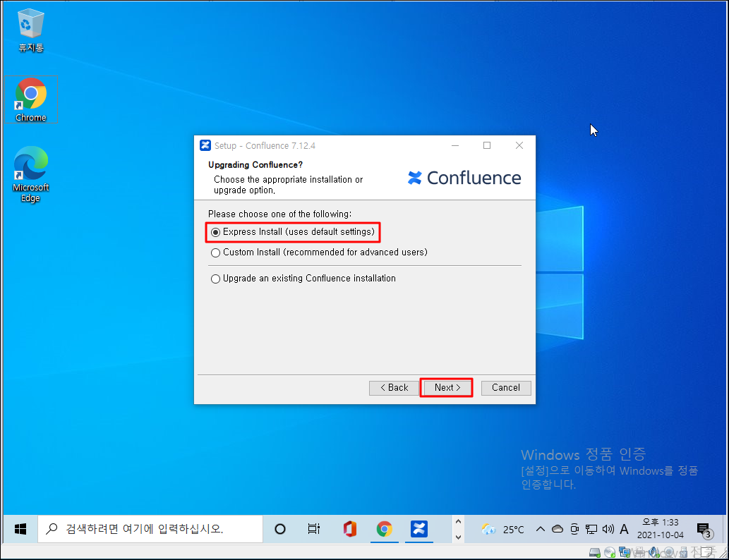This screenshot has width=729, height=560.
Task: Open the weather widget showing 25°C
Action: pyautogui.click(x=502, y=529)
